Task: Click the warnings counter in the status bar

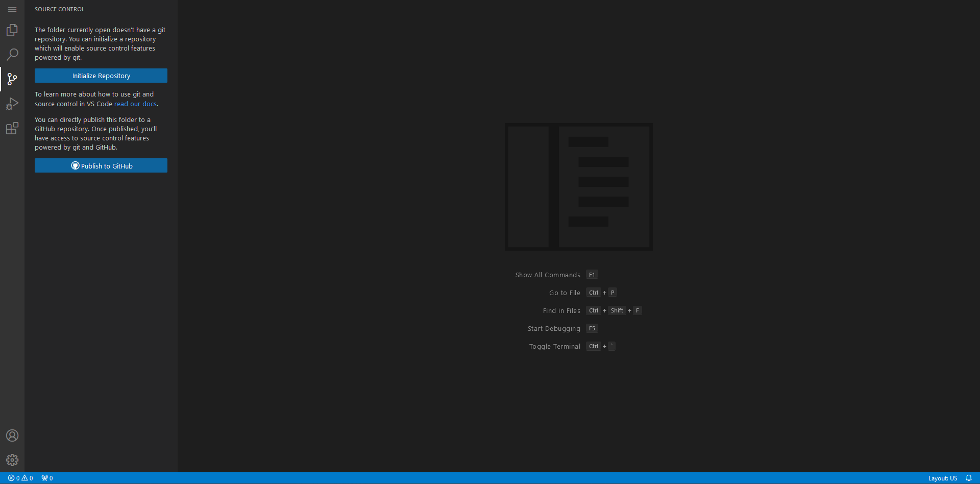Action: pos(28,478)
